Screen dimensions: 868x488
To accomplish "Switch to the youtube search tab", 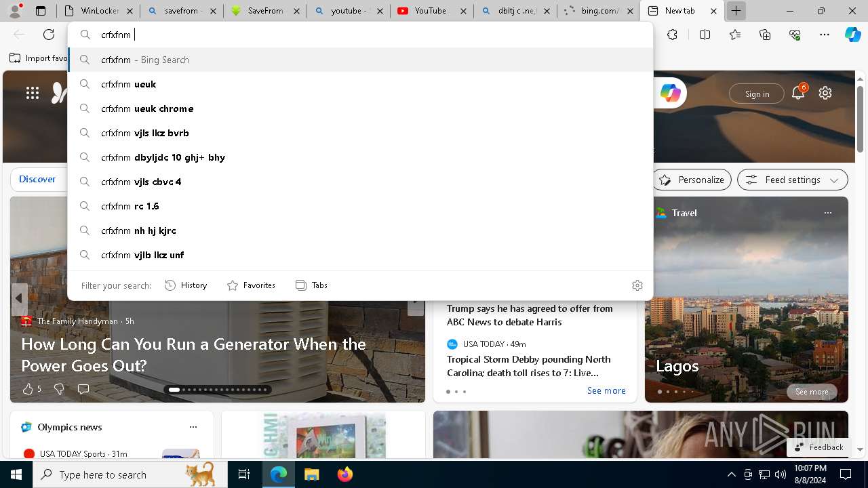I will point(349,11).
